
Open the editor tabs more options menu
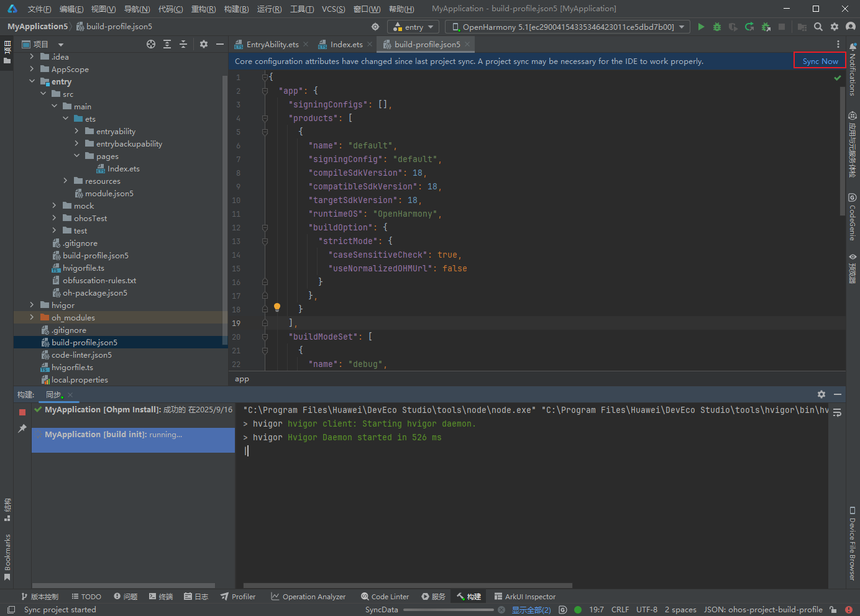[838, 44]
